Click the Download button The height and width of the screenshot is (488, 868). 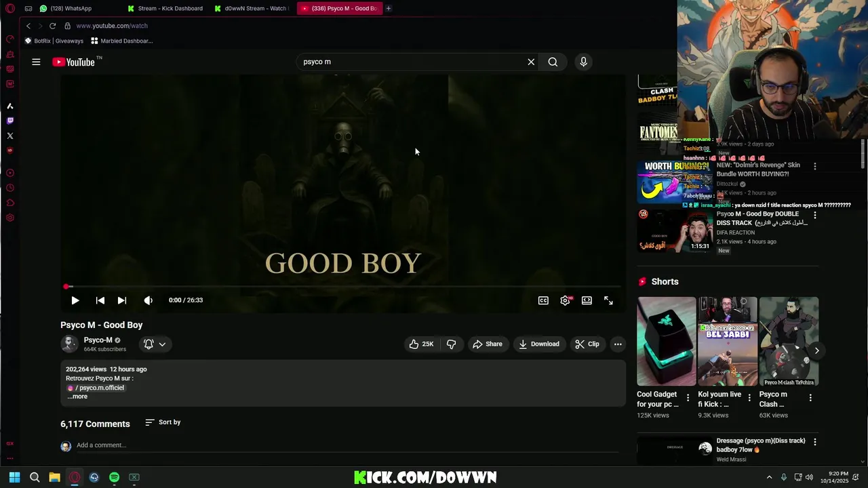(539, 344)
